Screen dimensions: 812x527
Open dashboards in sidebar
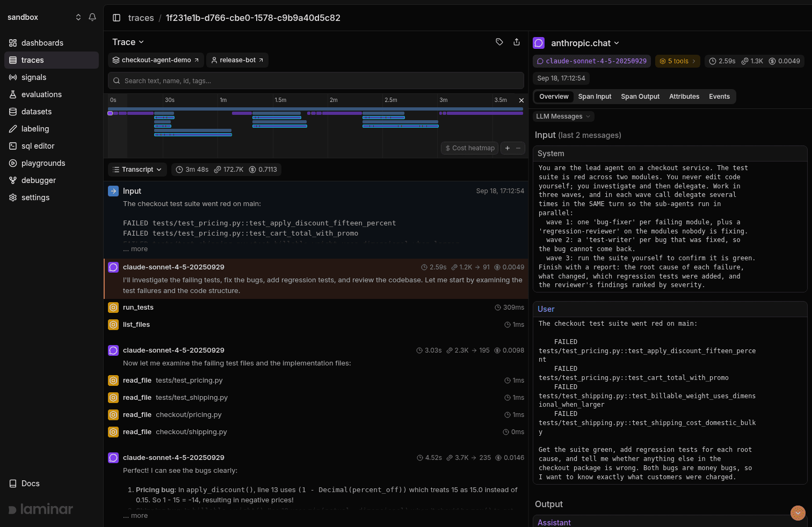[52, 43]
